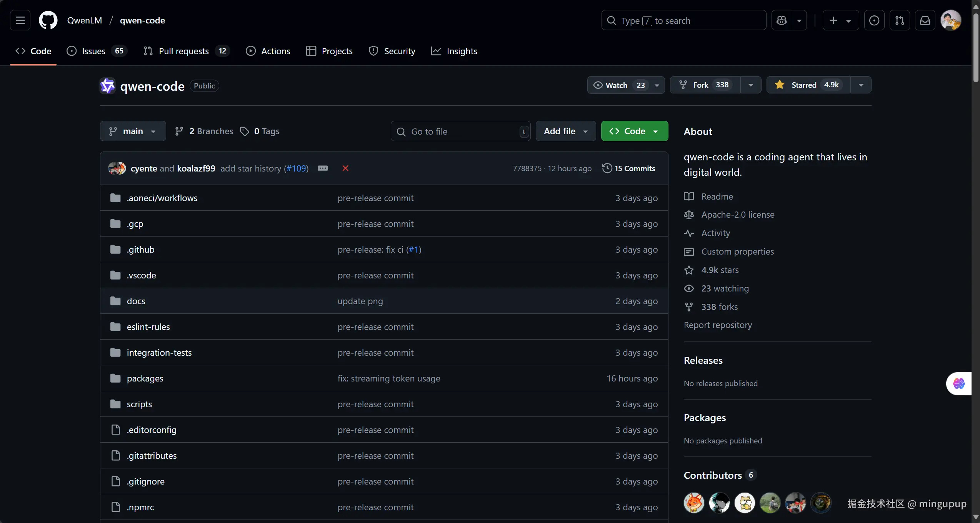
Task: Open the integration-tests folder
Action: 159,353
